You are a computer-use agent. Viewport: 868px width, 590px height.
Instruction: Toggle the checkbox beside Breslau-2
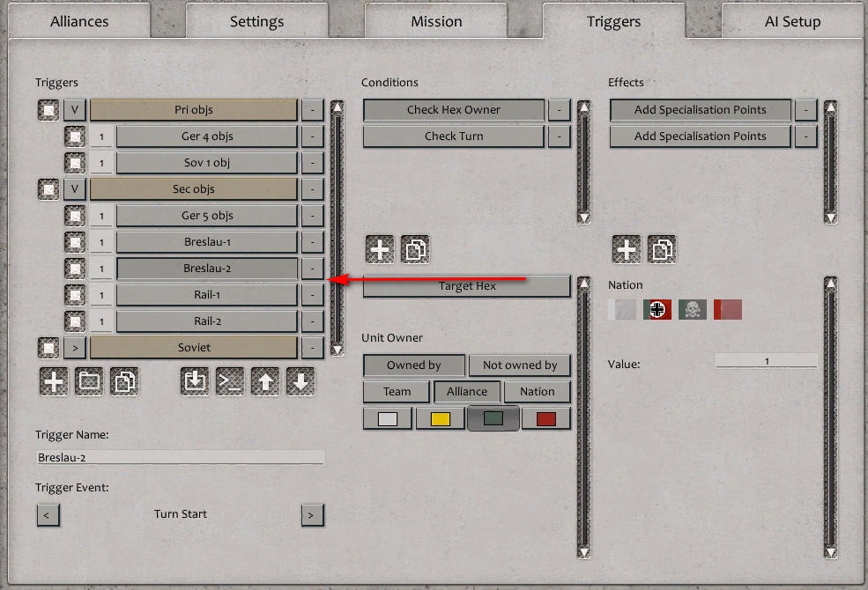pyautogui.click(x=76, y=268)
